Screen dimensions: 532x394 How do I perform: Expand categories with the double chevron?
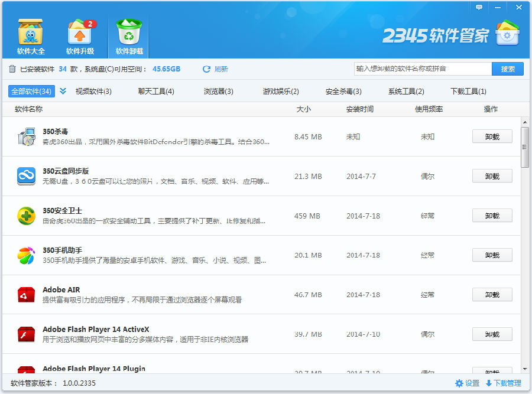(63, 91)
